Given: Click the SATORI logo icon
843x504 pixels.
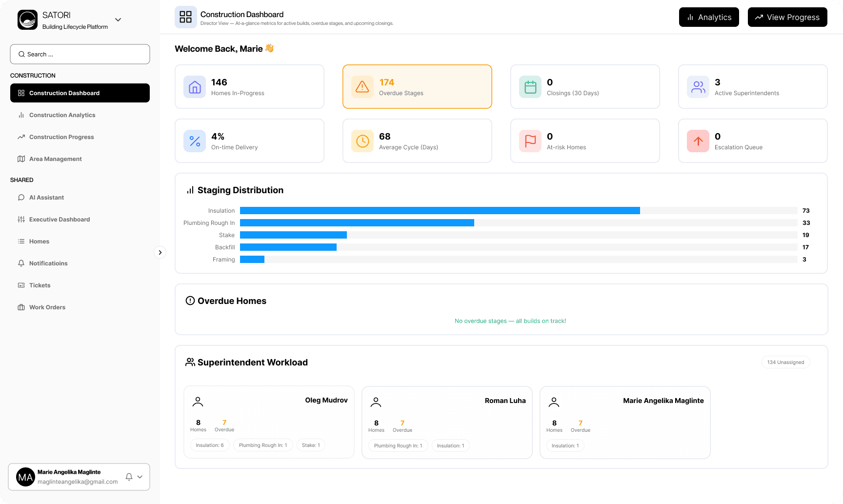Looking at the screenshot, I should [x=27, y=20].
